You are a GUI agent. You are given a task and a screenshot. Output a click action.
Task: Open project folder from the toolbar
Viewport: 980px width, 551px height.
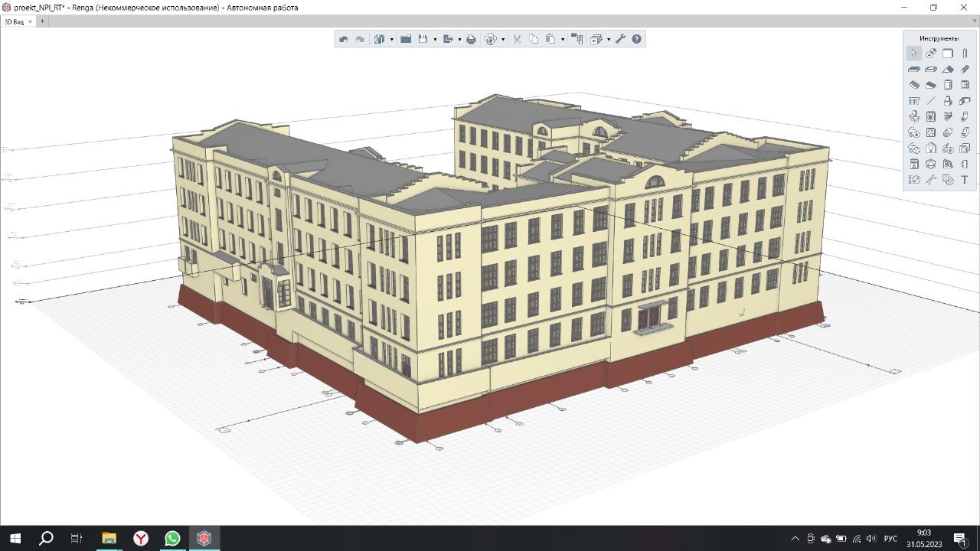(x=406, y=39)
